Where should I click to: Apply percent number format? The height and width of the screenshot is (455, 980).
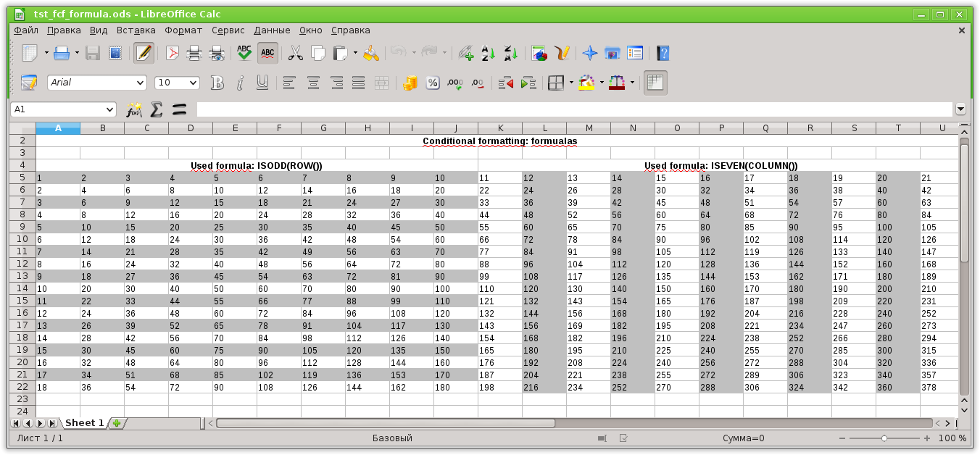(x=432, y=83)
